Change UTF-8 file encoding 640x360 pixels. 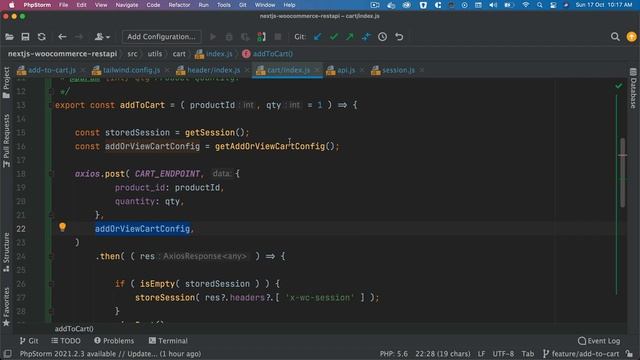coord(503,354)
